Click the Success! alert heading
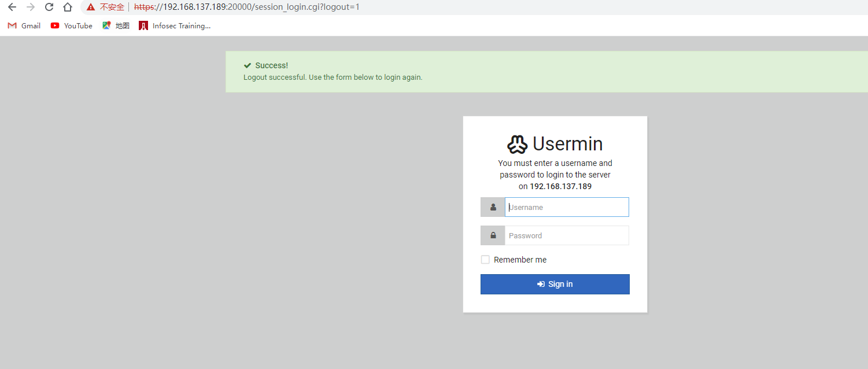The image size is (868, 369). 271,65
